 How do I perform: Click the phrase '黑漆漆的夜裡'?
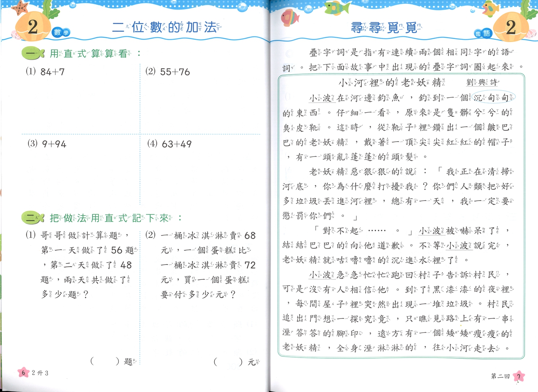tap(473, 289)
